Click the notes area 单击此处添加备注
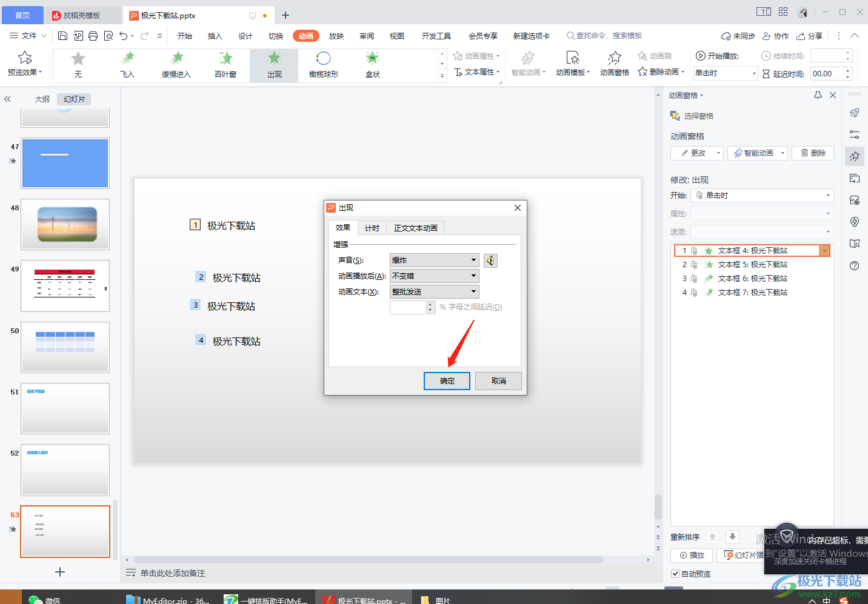Image resolution: width=868 pixels, height=604 pixels. point(173,573)
